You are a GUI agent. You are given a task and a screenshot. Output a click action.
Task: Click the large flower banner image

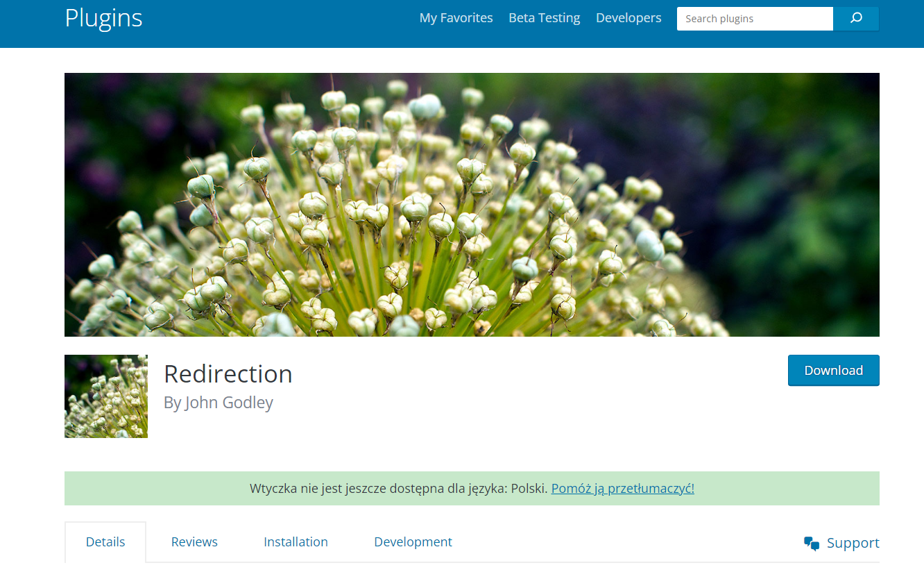[472, 205]
